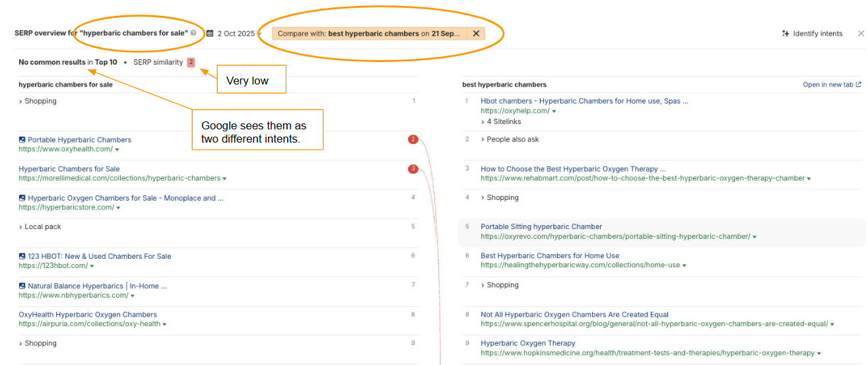Click the https://hyperbaricstore.com/ URL
This screenshot has width=868, height=365.
[x=66, y=208]
